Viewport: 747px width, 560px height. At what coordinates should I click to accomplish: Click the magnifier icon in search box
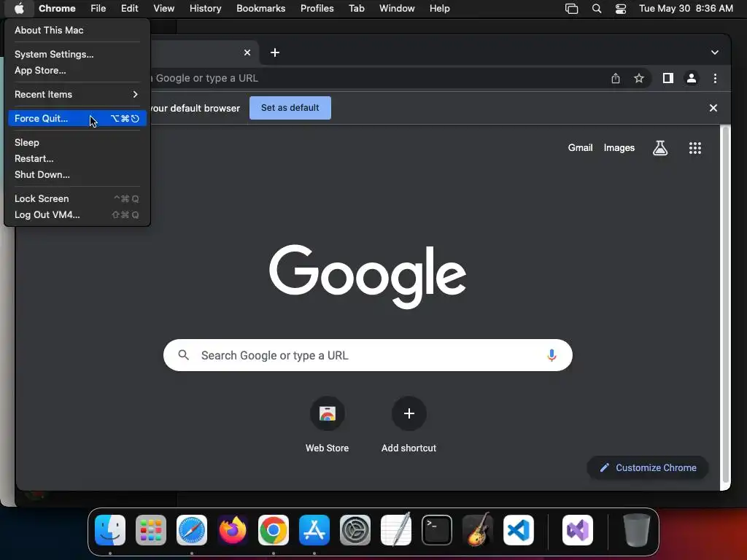(x=183, y=355)
